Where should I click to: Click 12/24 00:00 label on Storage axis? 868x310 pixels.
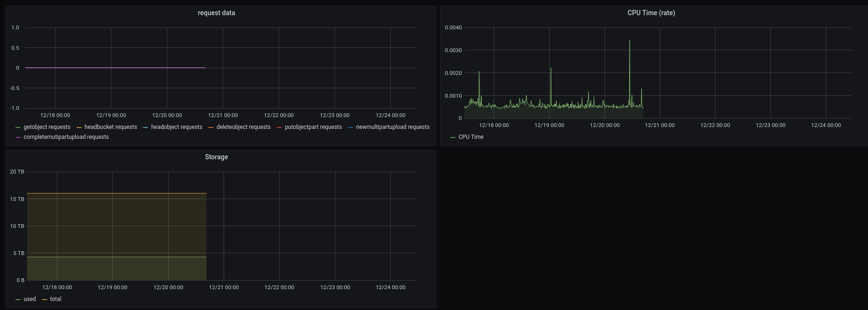point(390,287)
